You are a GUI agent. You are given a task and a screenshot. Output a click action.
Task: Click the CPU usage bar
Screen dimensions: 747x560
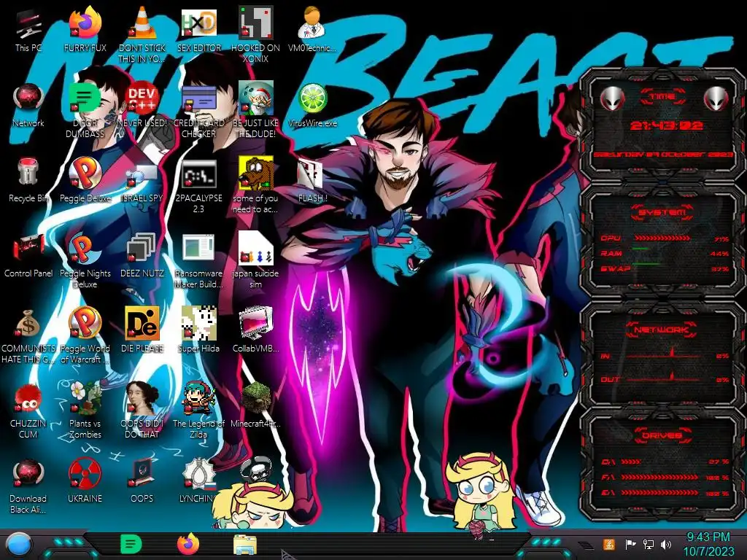click(662, 238)
